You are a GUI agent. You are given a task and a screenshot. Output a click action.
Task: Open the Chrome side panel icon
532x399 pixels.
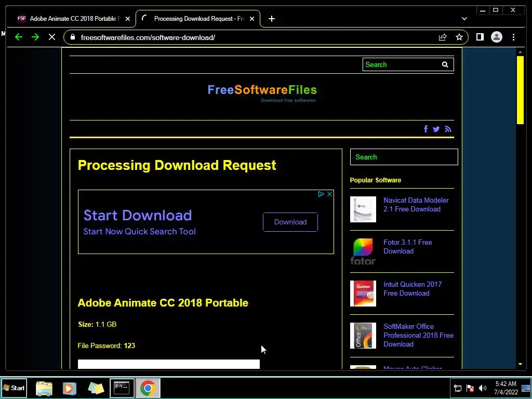pyautogui.click(x=480, y=37)
